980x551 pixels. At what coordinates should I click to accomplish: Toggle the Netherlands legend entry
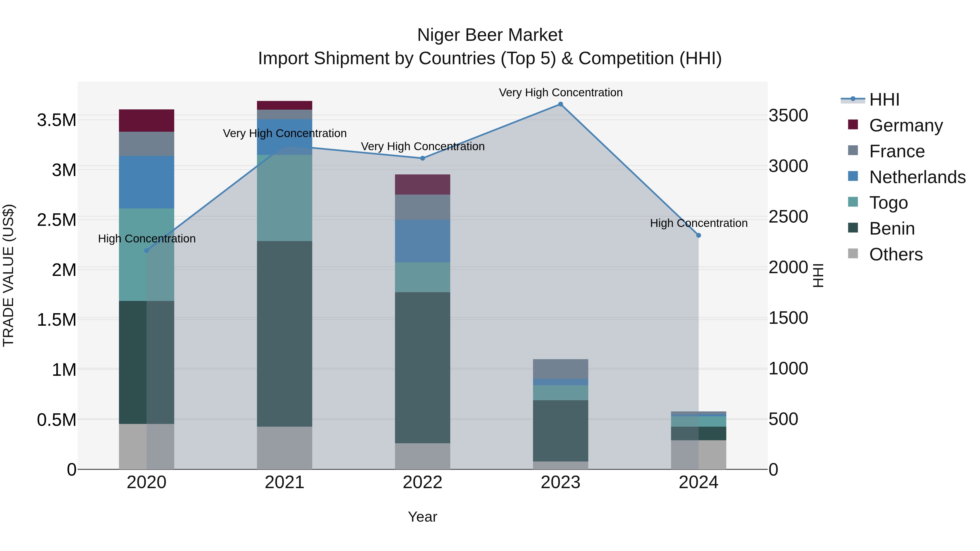[x=907, y=177]
